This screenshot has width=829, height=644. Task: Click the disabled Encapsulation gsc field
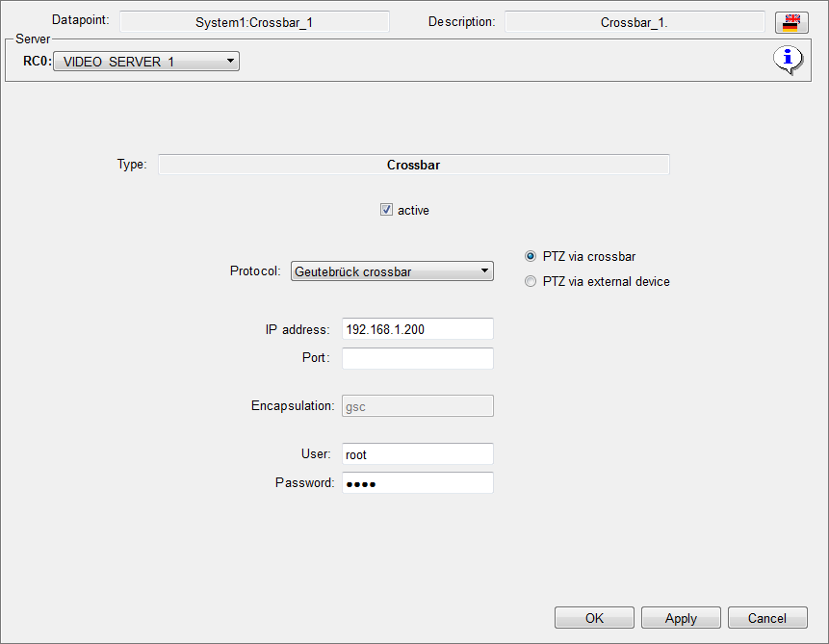(x=417, y=406)
